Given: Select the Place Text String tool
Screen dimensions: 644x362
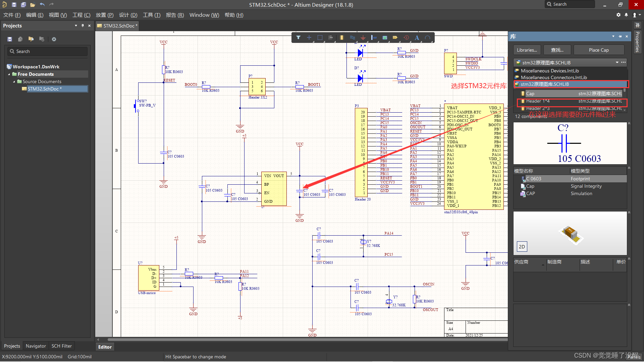Looking at the screenshot, I should [417, 38].
